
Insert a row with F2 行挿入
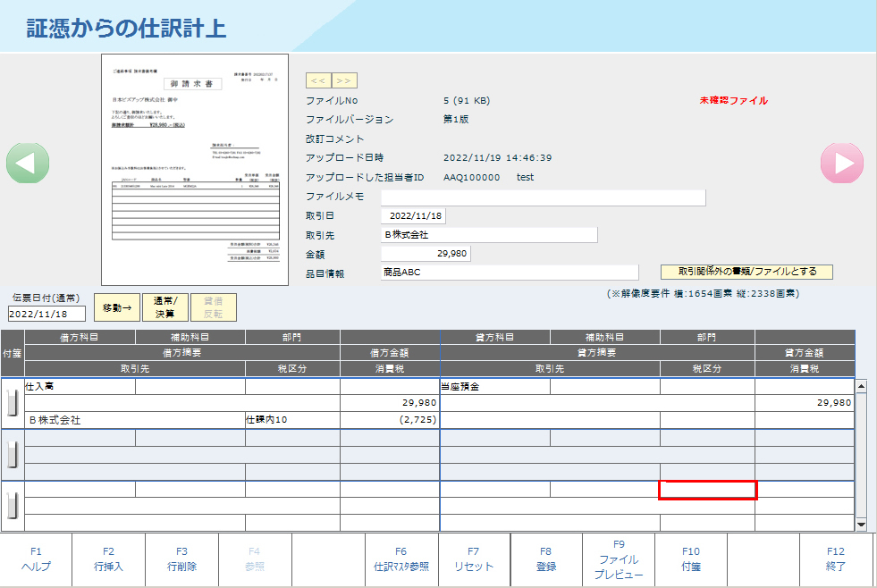pos(108,559)
